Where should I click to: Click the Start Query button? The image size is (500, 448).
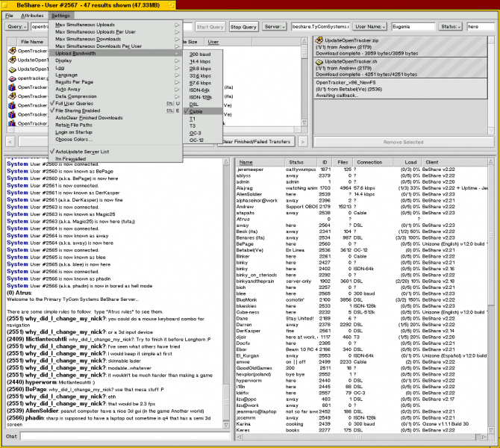click(210, 27)
